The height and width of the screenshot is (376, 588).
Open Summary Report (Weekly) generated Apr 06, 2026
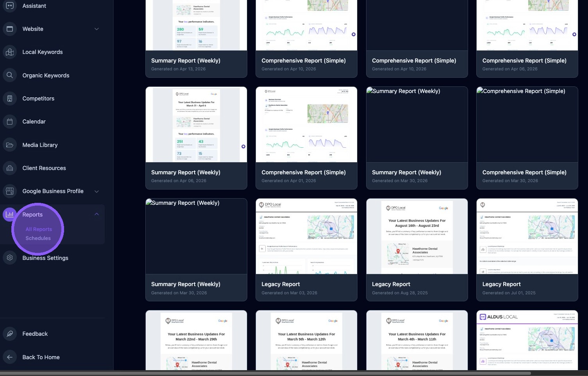pyautogui.click(x=196, y=138)
